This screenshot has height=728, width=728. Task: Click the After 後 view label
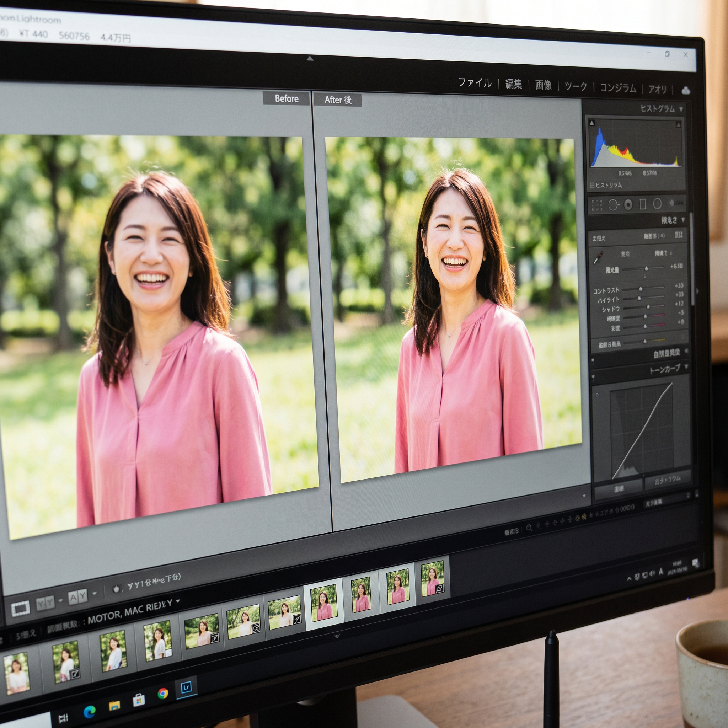pos(338,100)
